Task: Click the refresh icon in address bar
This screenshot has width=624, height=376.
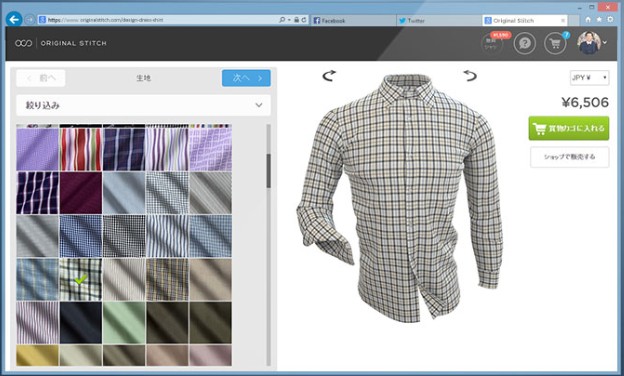Action: [304, 19]
